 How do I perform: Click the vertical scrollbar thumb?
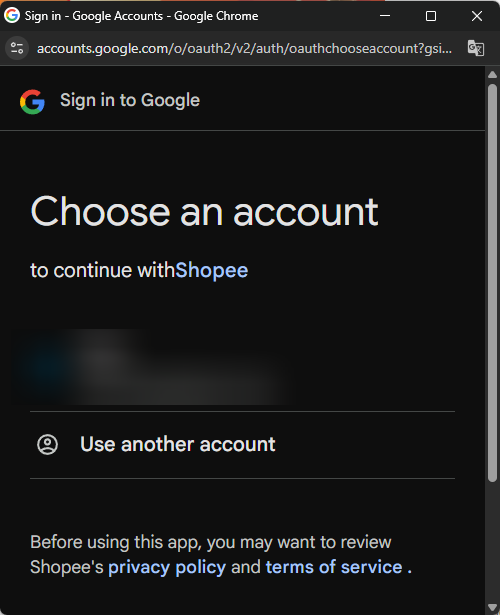pos(493,282)
